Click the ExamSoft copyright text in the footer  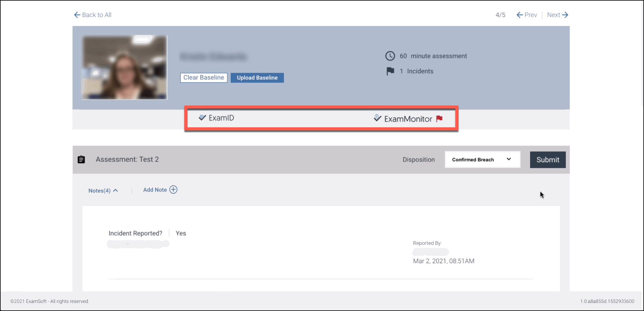49,301
